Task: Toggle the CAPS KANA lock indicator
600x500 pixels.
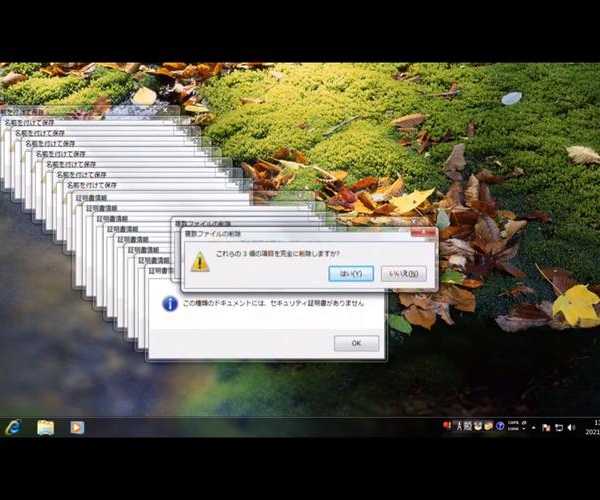Action: tap(513, 426)
